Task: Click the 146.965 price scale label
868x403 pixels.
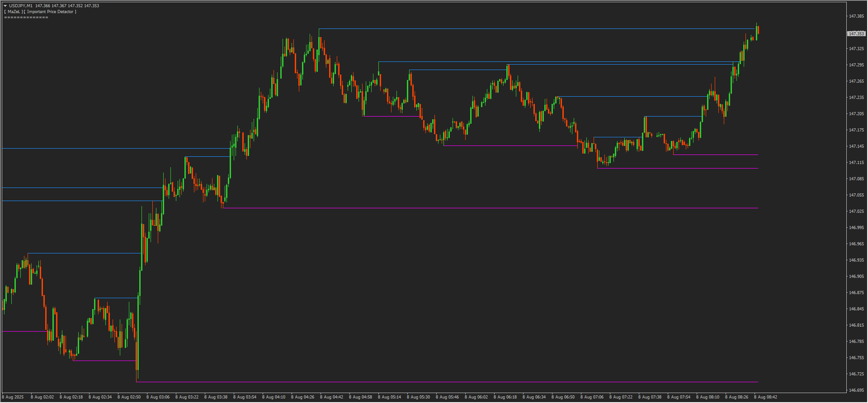Action: pos(856,244)
